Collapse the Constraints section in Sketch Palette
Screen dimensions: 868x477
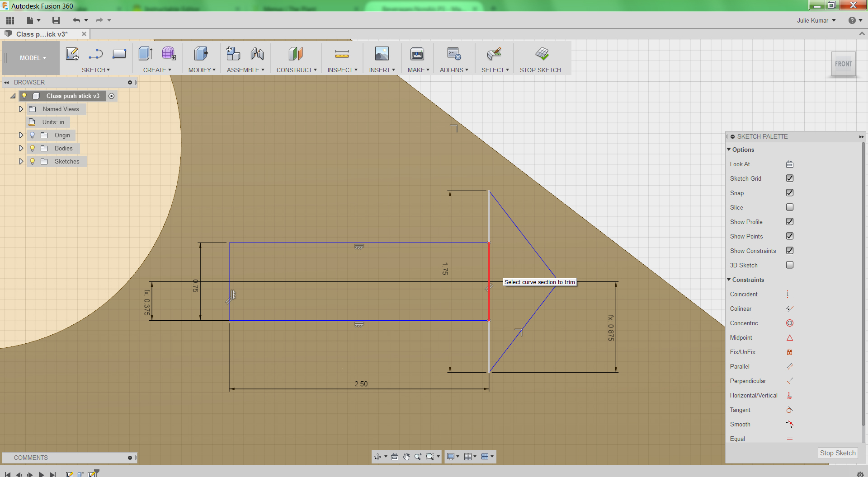[x=729, y=280]
